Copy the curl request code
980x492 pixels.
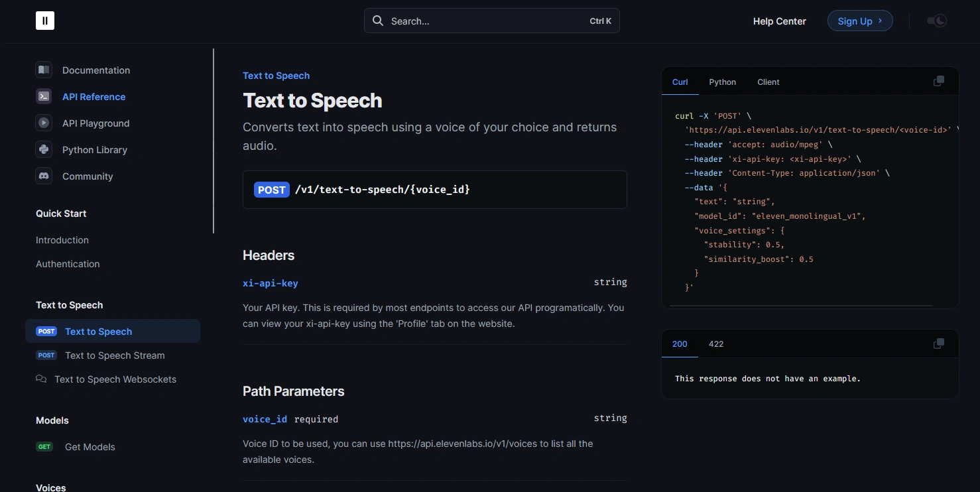[x=939, y=81]
